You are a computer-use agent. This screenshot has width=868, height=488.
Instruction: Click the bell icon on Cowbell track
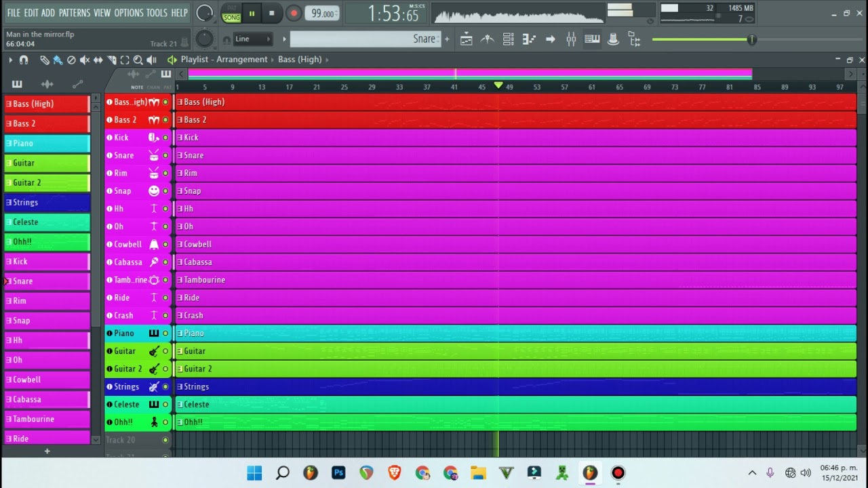point(154,244)
